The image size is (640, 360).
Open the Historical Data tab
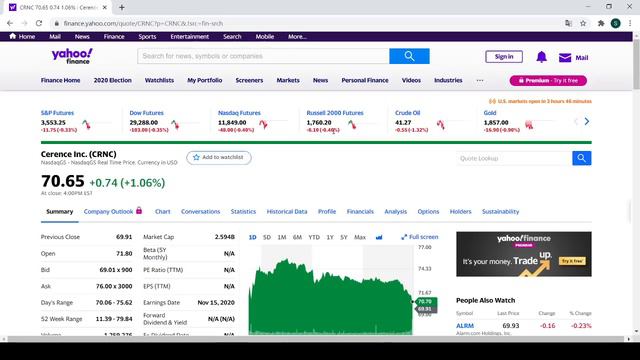287,211
